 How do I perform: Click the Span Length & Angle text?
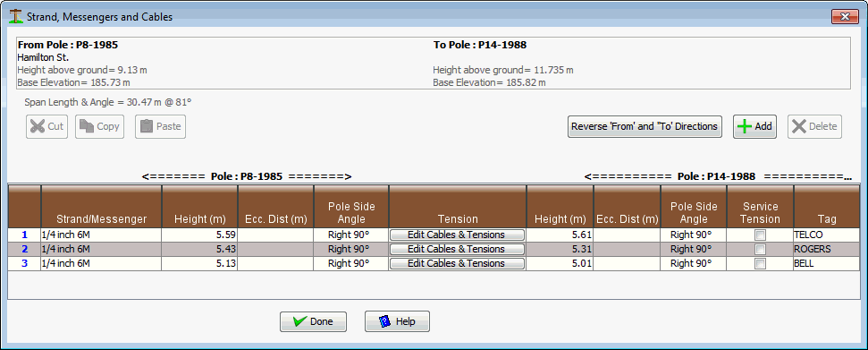[108, 102]
